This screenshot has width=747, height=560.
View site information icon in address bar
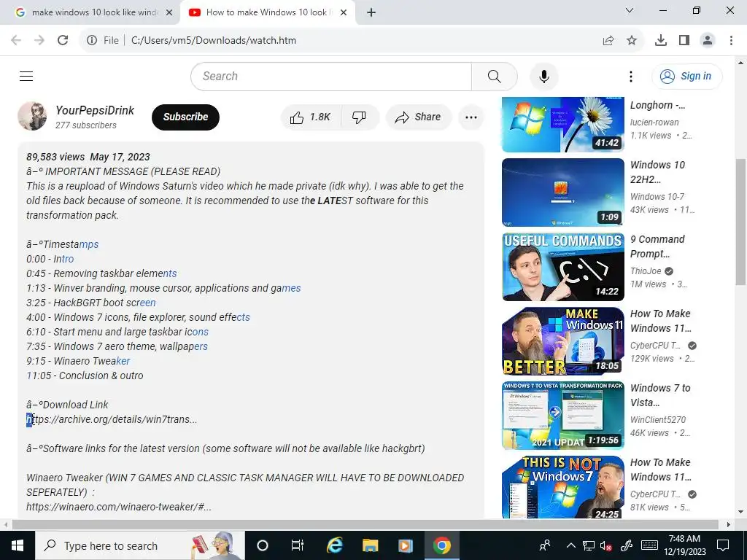click(91, 41)
